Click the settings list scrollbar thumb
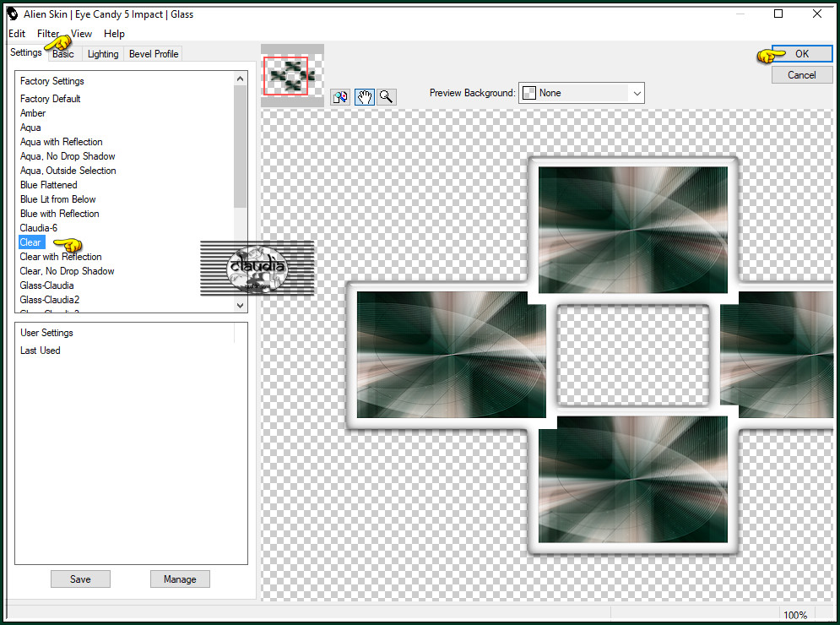Viewport: 840px width, 625px height. pos(240,148)
